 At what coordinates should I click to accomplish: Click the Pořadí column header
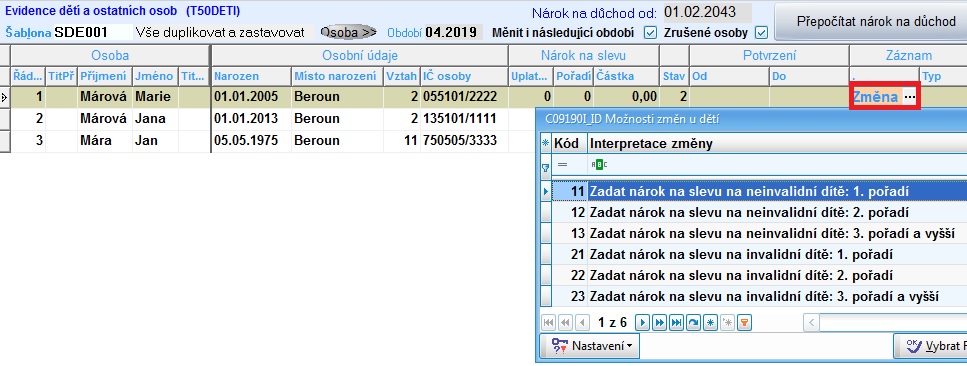tap(574, 77)
